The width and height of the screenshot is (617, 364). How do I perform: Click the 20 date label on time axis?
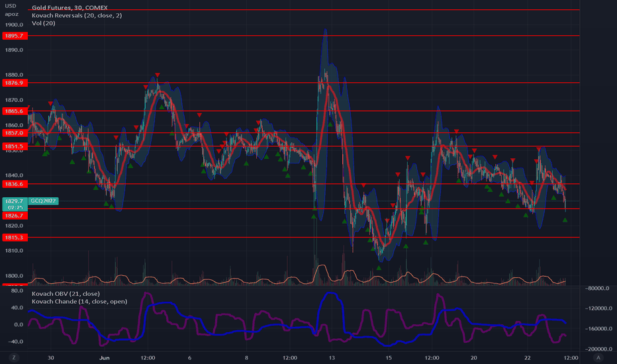tap(474, 357)
